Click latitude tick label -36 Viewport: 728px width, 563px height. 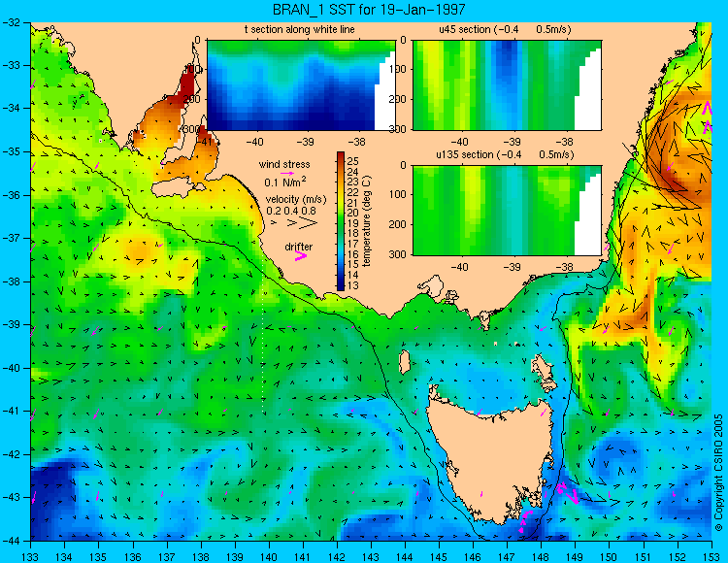click(x=11, y=195)
